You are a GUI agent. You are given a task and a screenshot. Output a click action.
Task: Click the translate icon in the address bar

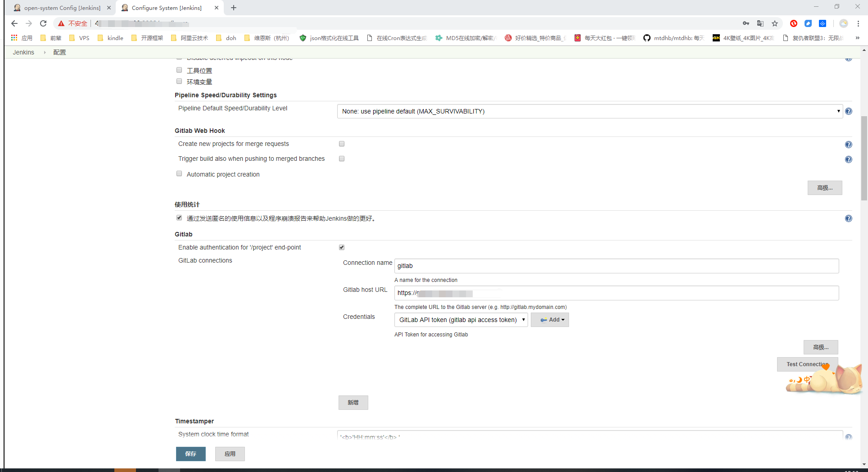click(760, 23)
